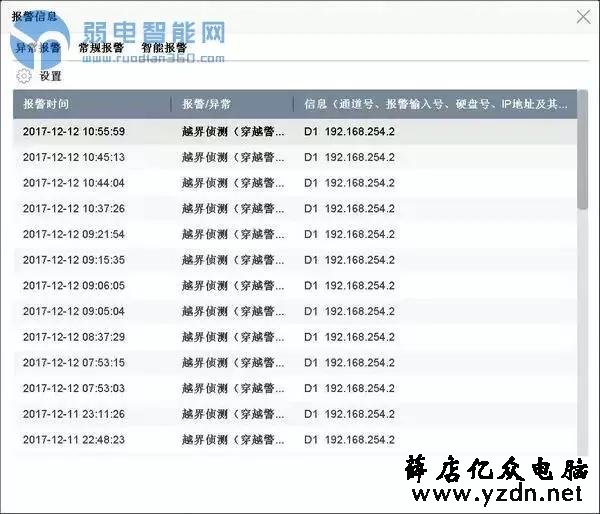Open the 设置 gear icon
The width and height of the screenshot is (600, 514).
pos(24,76)
